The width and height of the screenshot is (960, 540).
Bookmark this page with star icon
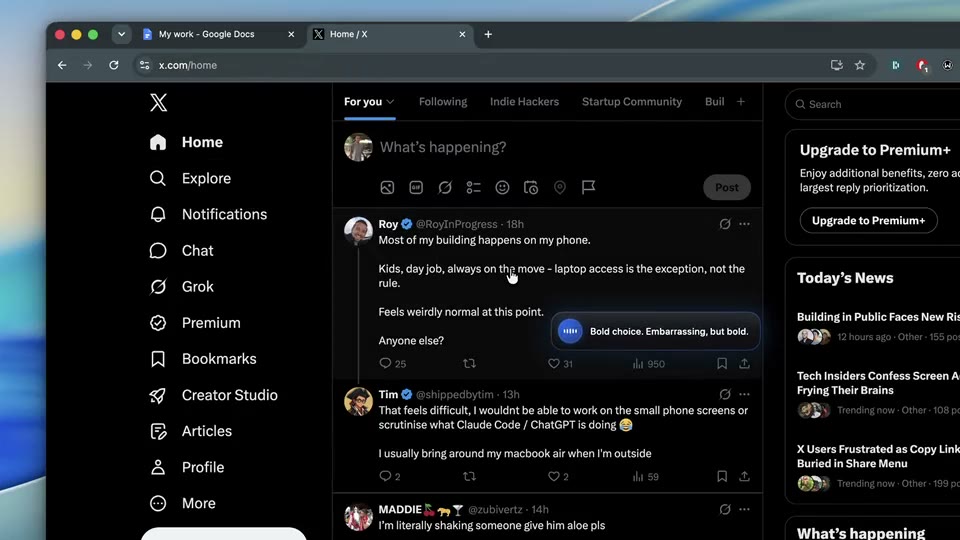tap(860, 65)
